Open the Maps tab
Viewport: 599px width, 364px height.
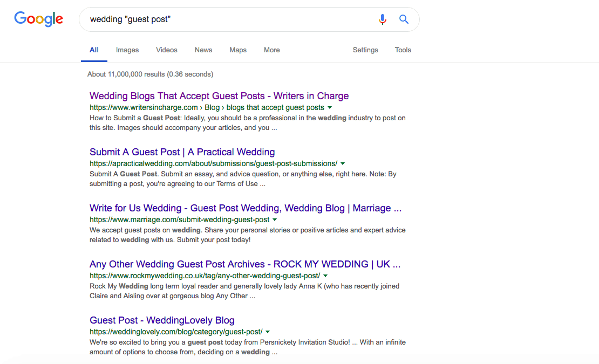tap(238, 50)
